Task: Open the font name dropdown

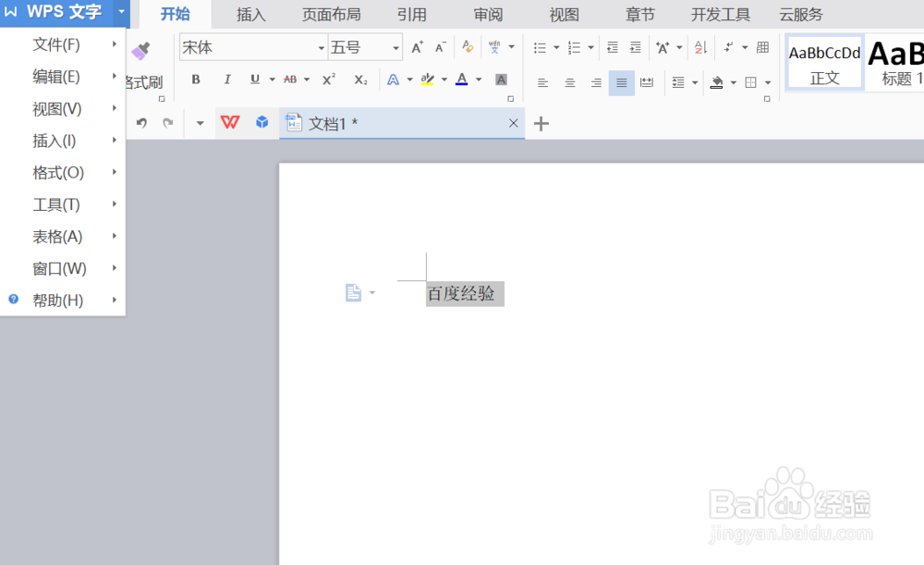Action: [322, 48]
